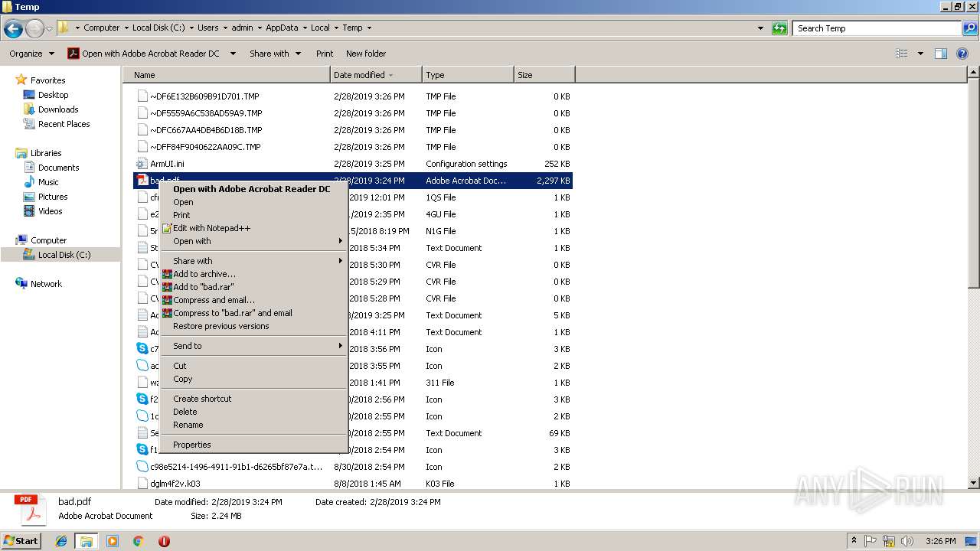This screenshot has width=980, height=551.
Task: Click the red Opera icon in the taskbar
Action: 164,541
